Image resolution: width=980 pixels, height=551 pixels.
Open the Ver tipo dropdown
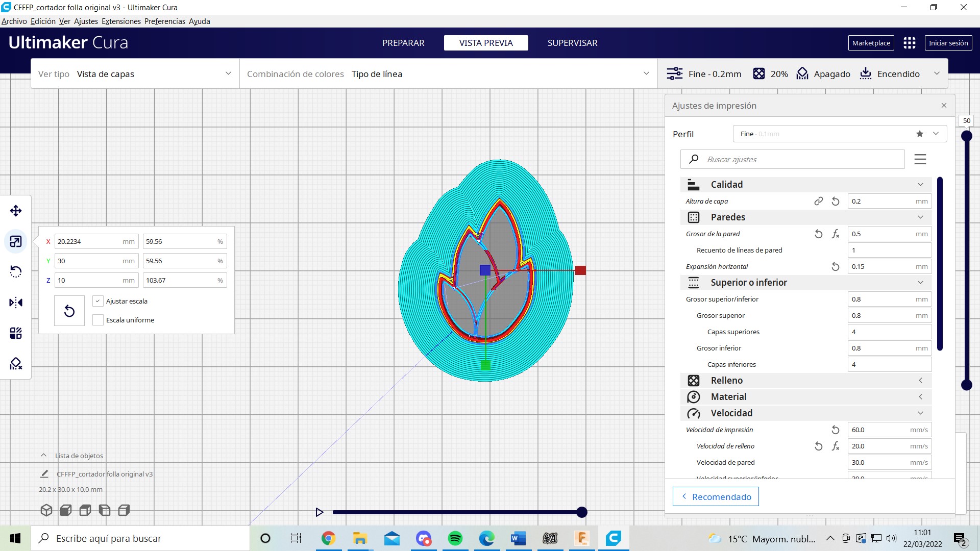(135, 74)
